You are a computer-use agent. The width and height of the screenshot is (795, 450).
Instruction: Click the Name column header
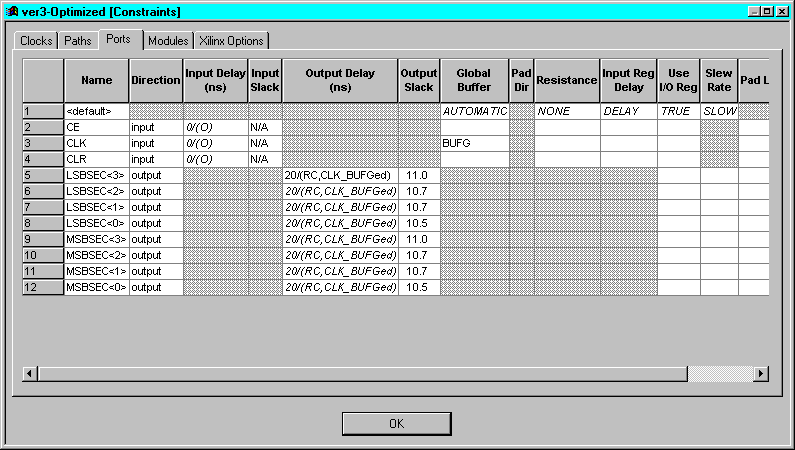[97, 79]
